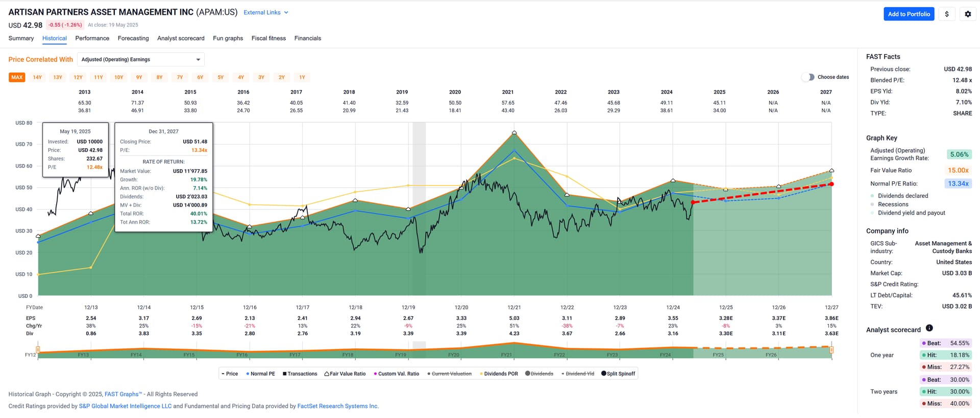Select the 7Y time range
Image resolution: width=980 pixels, height=418 pixels.
pyautogui.click(x=180, y=77)
